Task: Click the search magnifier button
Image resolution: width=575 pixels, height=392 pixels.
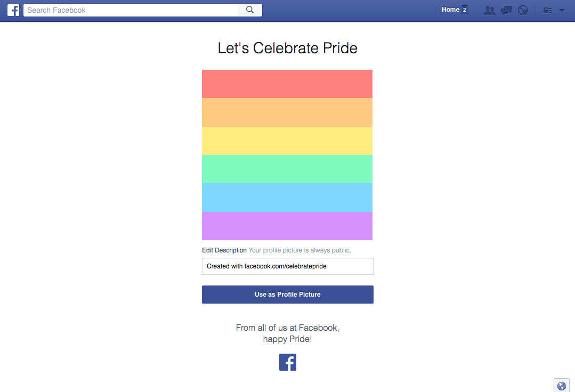Action: (250, 10)
